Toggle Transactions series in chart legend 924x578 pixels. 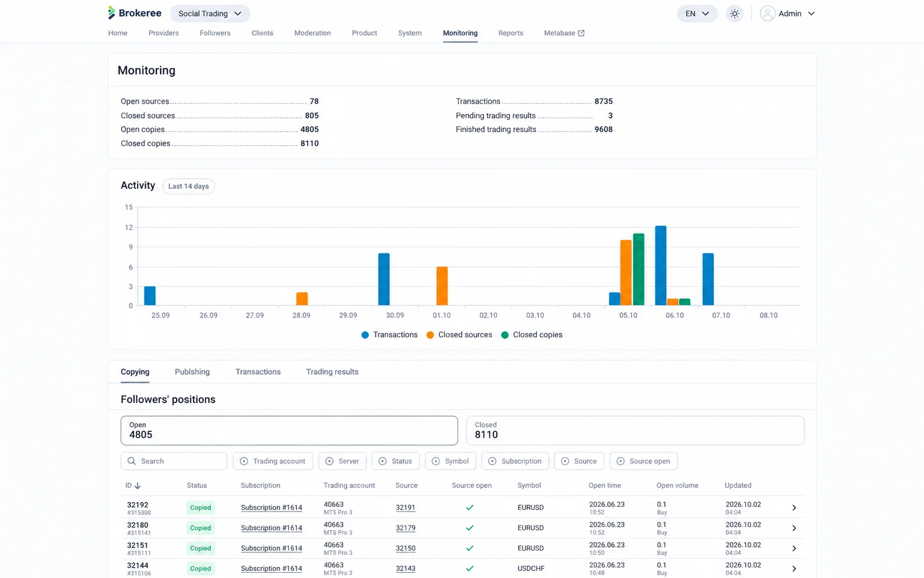pyautogui.click(x=389, y=334)
